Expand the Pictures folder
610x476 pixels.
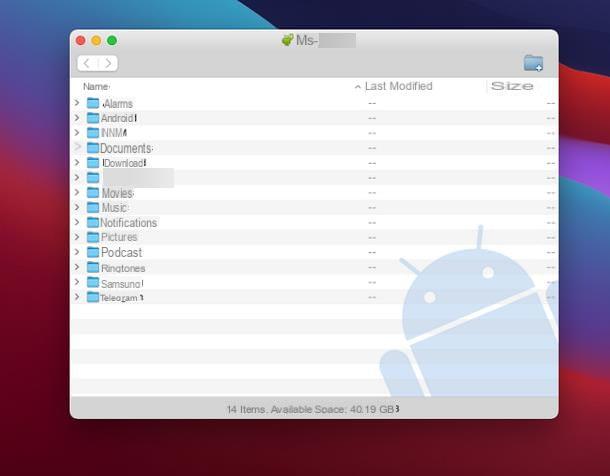point(77,237)
